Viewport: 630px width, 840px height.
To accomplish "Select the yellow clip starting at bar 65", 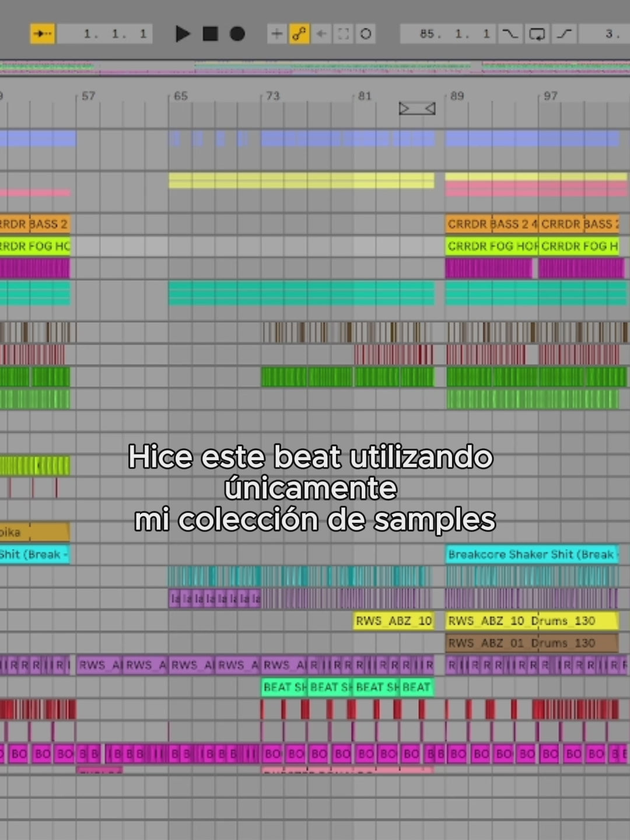I will 302,180.
